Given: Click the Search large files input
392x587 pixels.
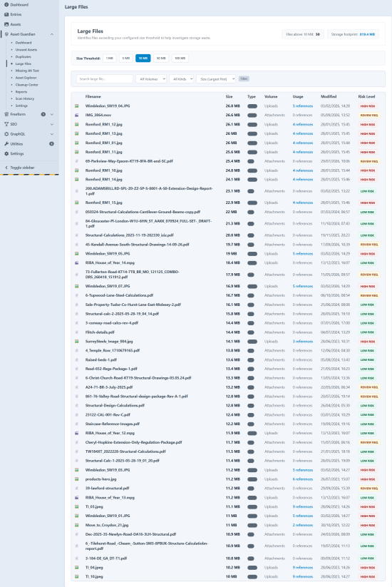Looking at the screenshot, I should 105,79.
